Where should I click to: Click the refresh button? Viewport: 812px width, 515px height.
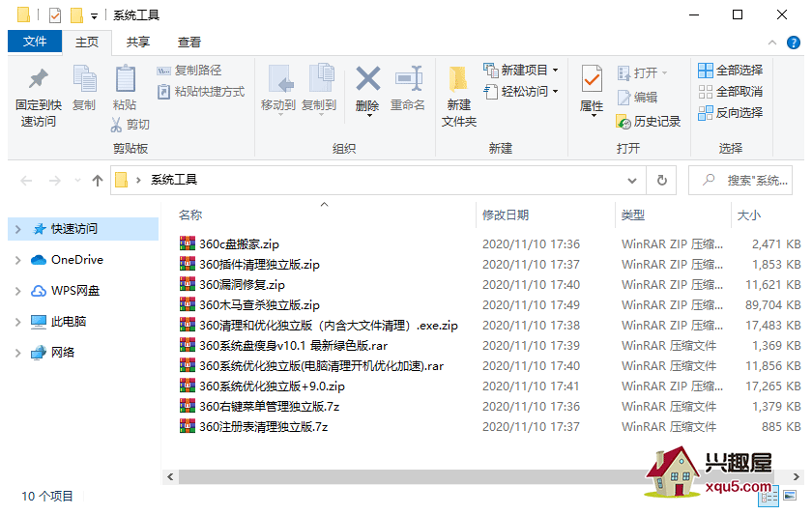coord(662,181)
